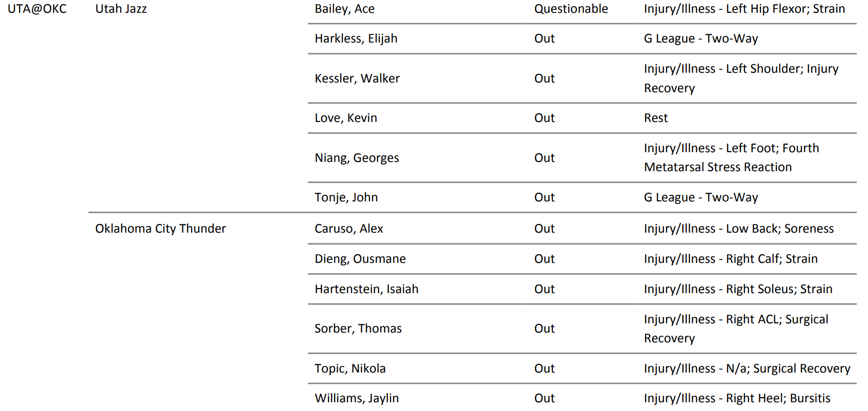Click player name Hartenstein, Isaiah
The height and width of the screenshot is (411, 868).
tap(366, 289)
